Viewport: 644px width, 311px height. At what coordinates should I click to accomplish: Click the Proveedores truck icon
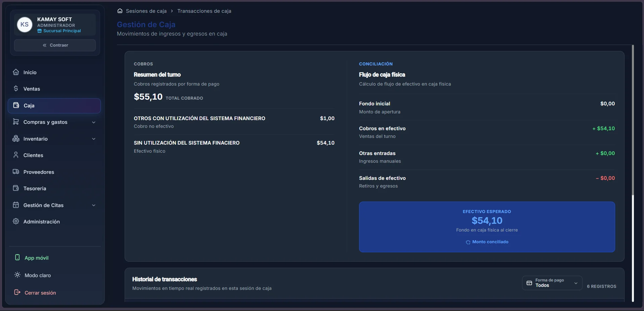click(16, 172)
